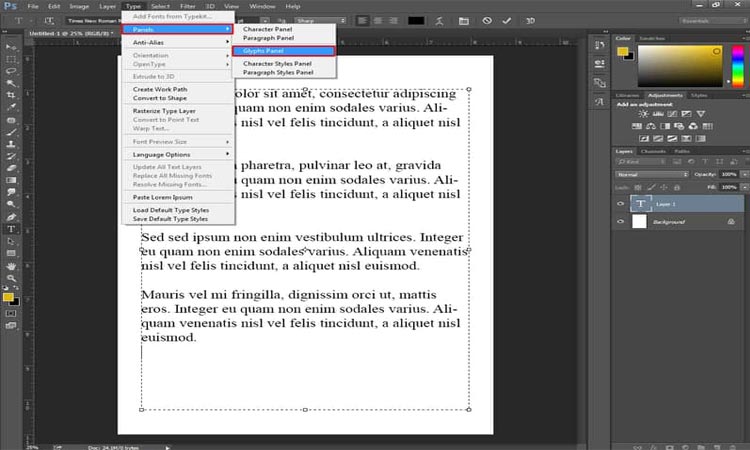Expand the Fill slider arrow
750x450 pixels.
point(744,187)
